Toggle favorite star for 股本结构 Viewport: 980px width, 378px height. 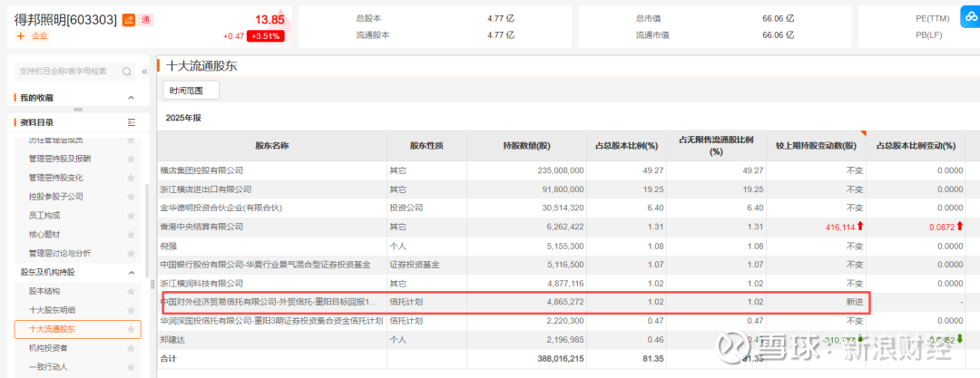pos(131,291)
